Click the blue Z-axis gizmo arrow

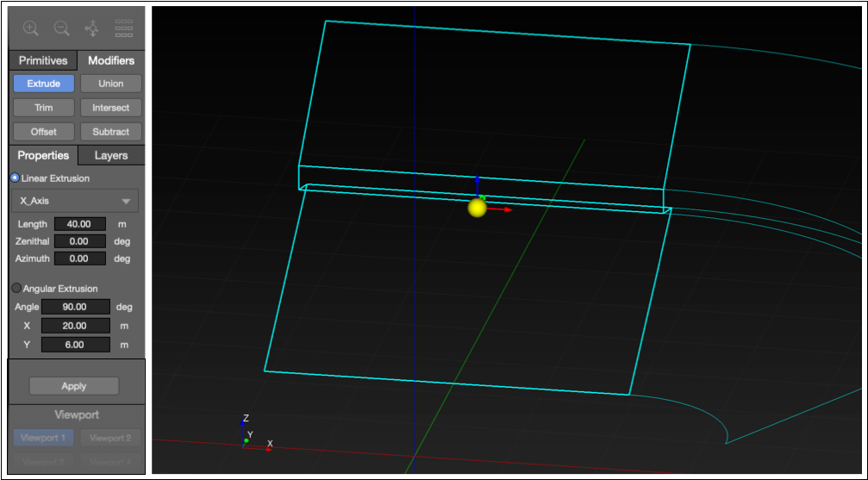pyautogui.click(x=478, y=185)
